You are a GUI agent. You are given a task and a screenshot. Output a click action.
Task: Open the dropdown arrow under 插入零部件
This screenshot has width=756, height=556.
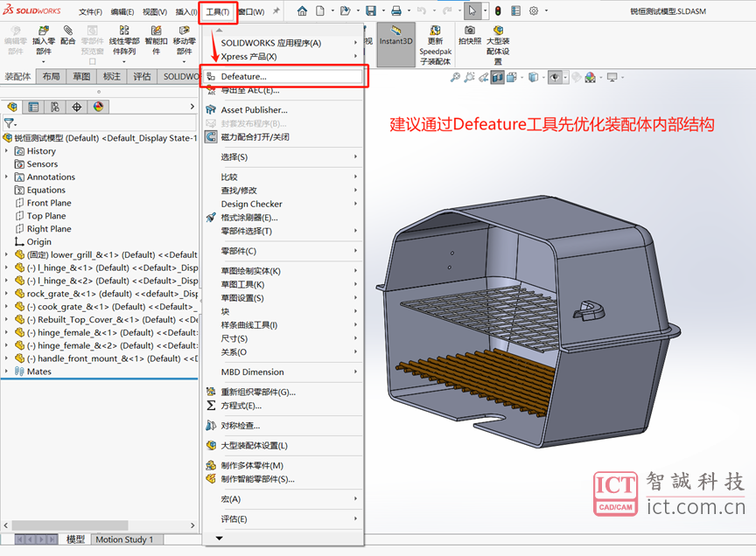tap(44, 62)
